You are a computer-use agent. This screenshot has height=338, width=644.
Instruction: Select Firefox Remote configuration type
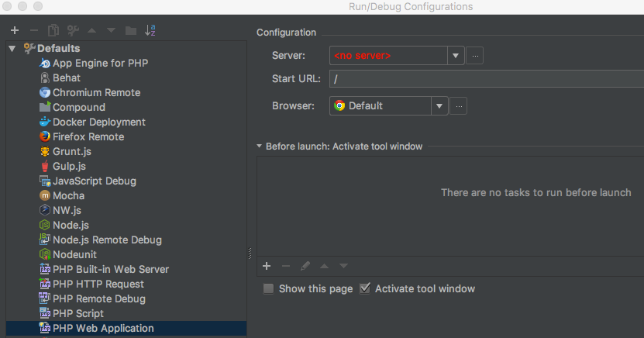coord(88,136)
